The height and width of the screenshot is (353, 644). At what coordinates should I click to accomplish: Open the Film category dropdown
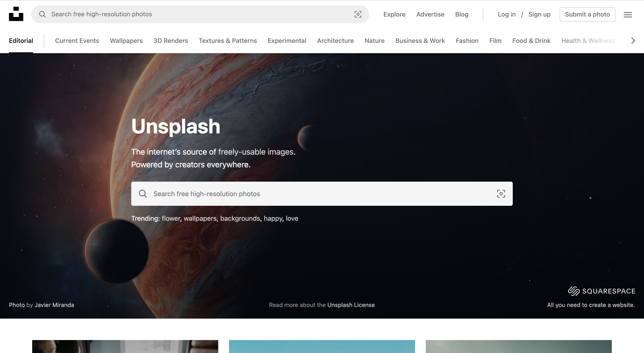point(495,40)
